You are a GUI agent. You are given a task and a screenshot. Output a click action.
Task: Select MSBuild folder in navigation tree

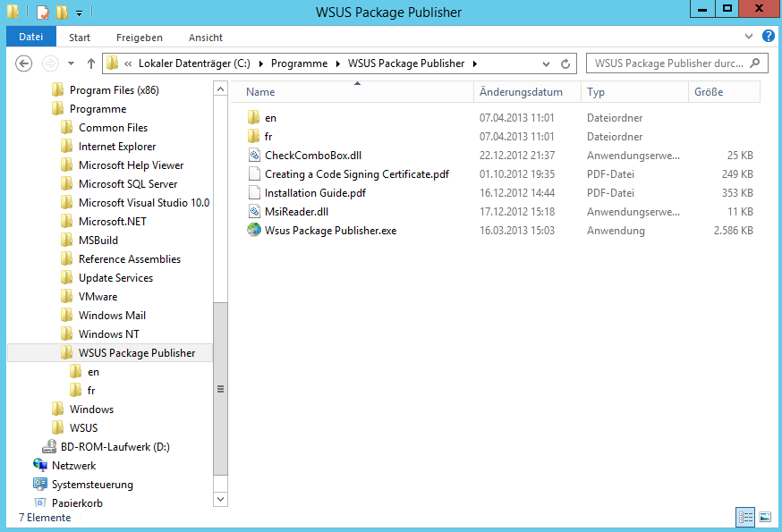coord(98,241)
